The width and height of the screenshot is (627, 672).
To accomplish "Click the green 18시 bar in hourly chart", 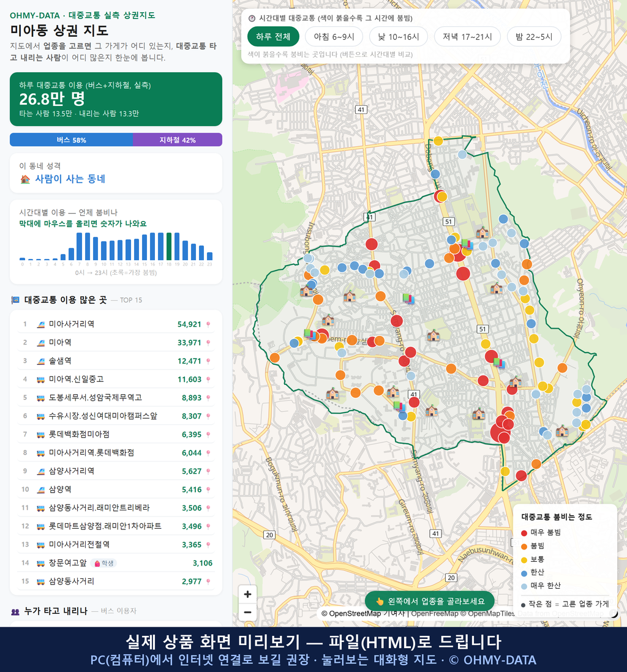I will pyautogui.click(x=169, y=247).
